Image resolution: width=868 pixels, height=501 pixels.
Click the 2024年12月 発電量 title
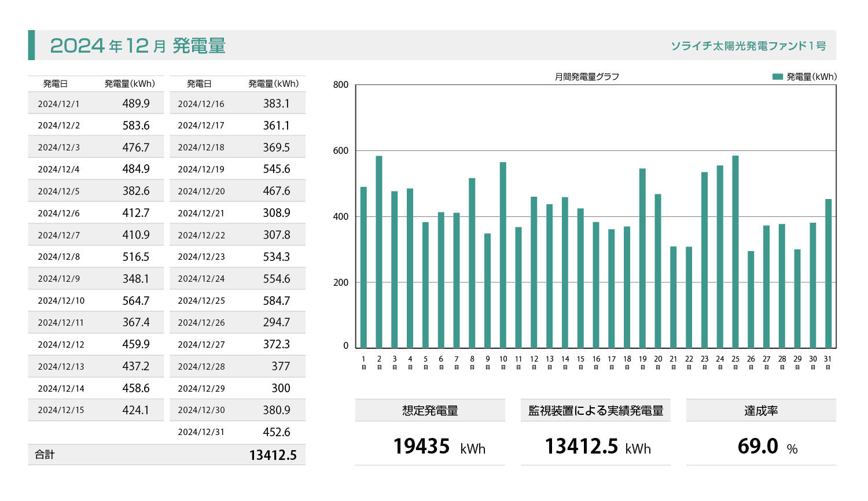[x=138, y=45]
